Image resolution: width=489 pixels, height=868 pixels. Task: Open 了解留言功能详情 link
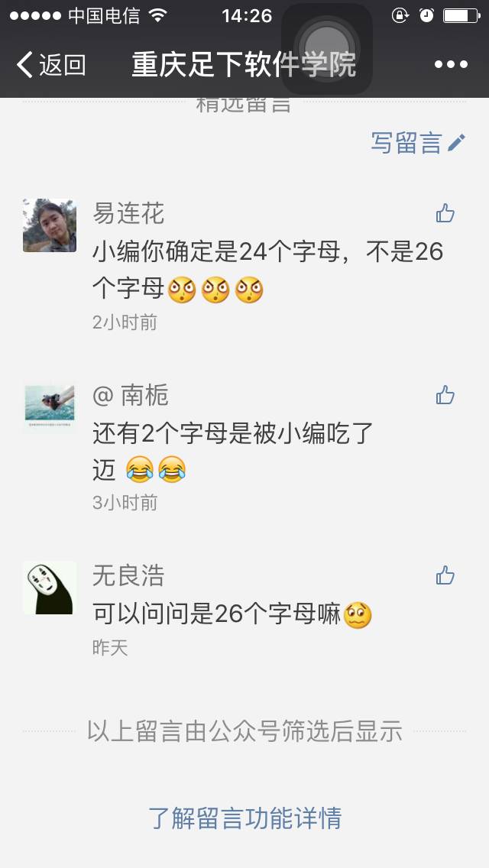point(244,818)
